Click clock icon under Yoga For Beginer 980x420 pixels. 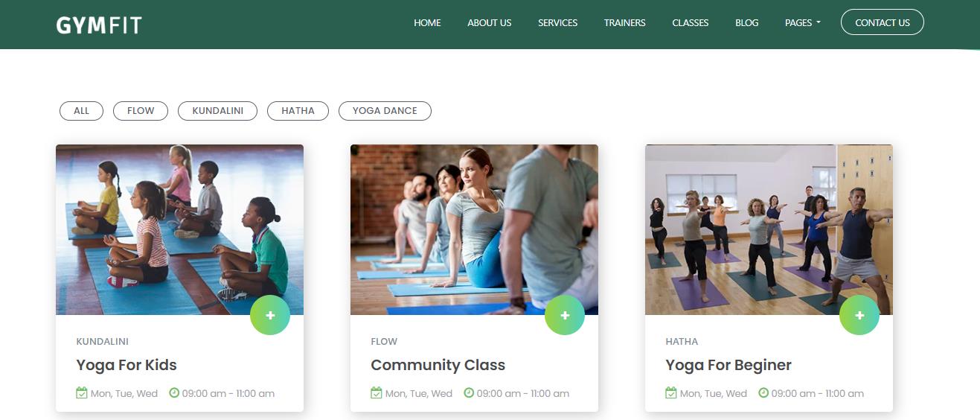[x=763, y=392]
